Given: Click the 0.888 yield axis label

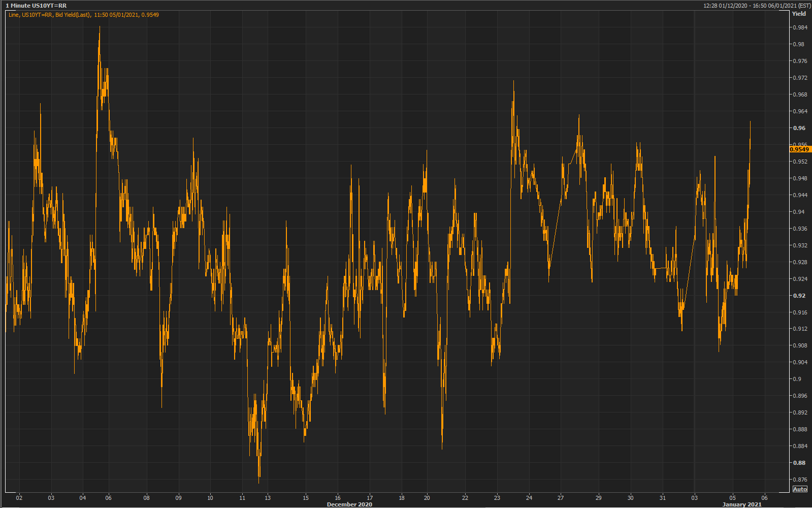Looking at the screenshot, I should tap(800, 429).
